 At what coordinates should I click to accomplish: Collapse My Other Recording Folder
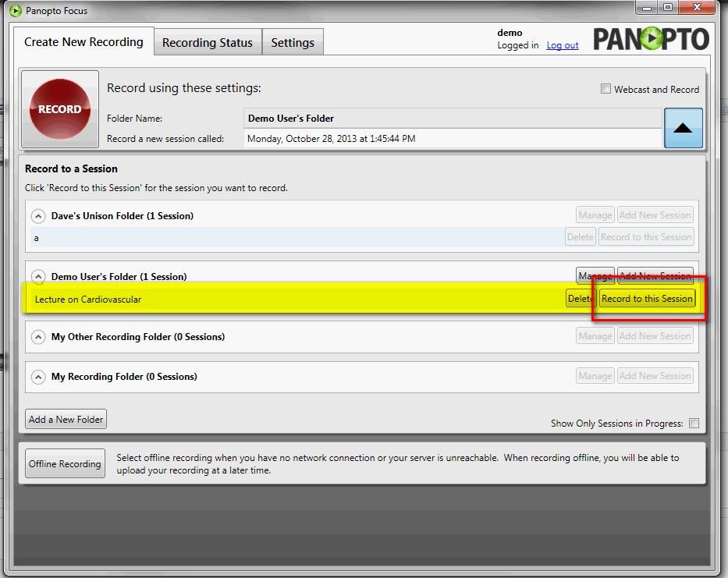pos(38,337)
